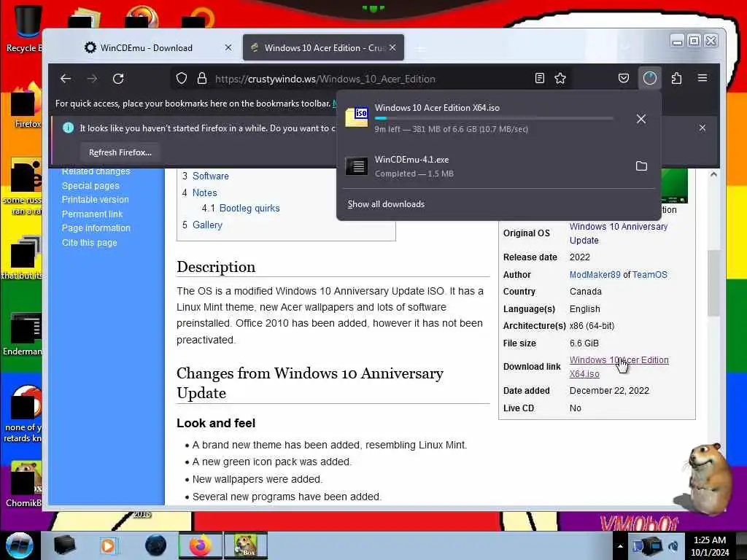This screenshot has height=560, width=747.
Task: Open the tracking protection shield icon
Action: 182,79
